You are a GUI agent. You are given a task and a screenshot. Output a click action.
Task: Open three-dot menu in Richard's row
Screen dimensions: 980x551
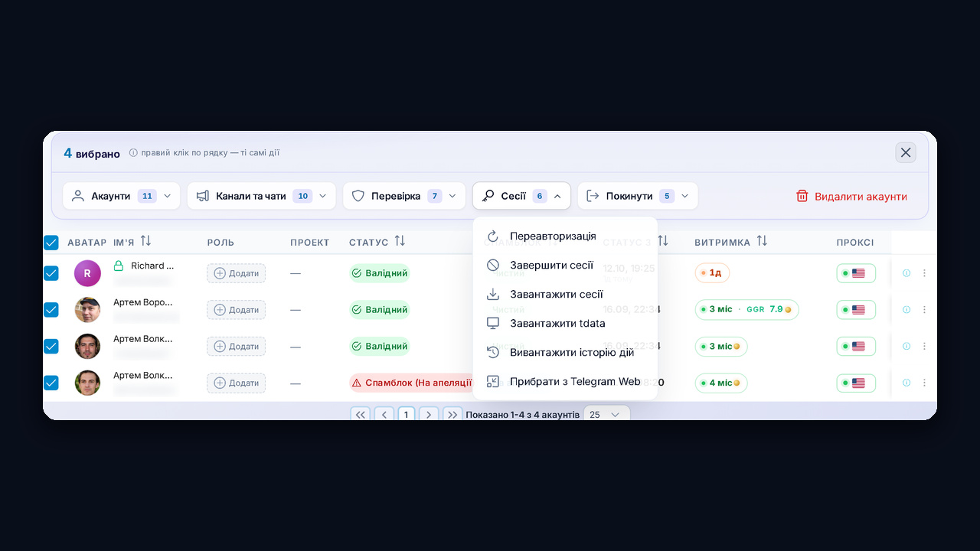click(x=924, y=273)
